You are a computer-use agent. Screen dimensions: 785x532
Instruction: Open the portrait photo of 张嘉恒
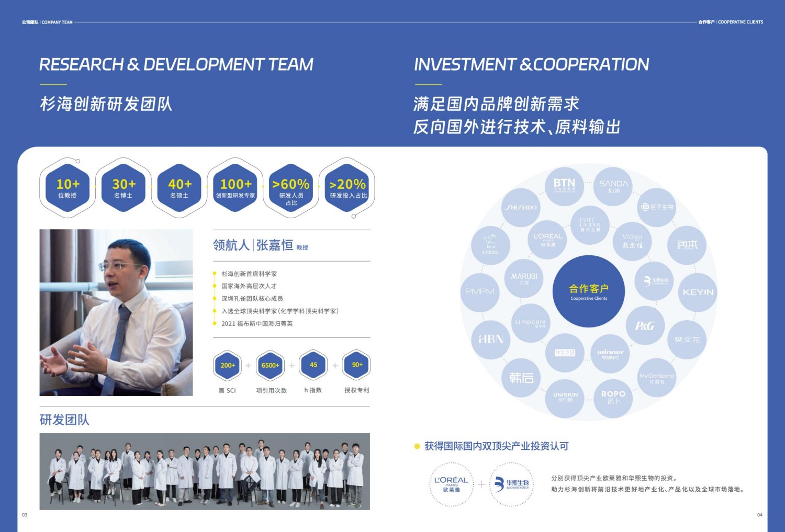coord(116,312)
